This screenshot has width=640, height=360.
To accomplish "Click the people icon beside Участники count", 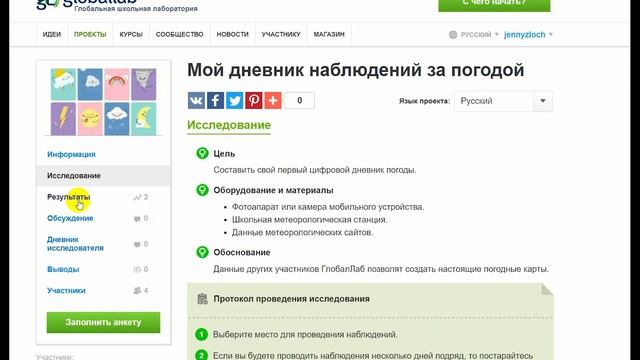I will tap(137, 291).
